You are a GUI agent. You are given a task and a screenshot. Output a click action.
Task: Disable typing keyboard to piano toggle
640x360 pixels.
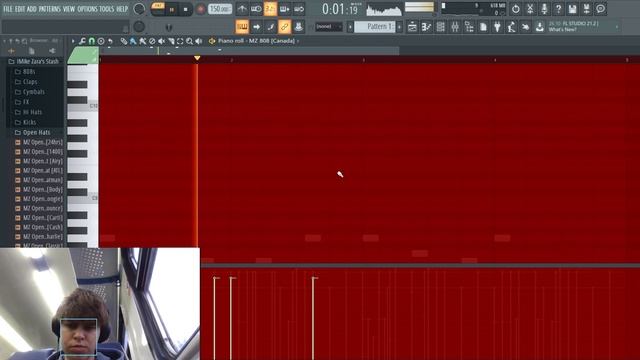pos(242,27)
